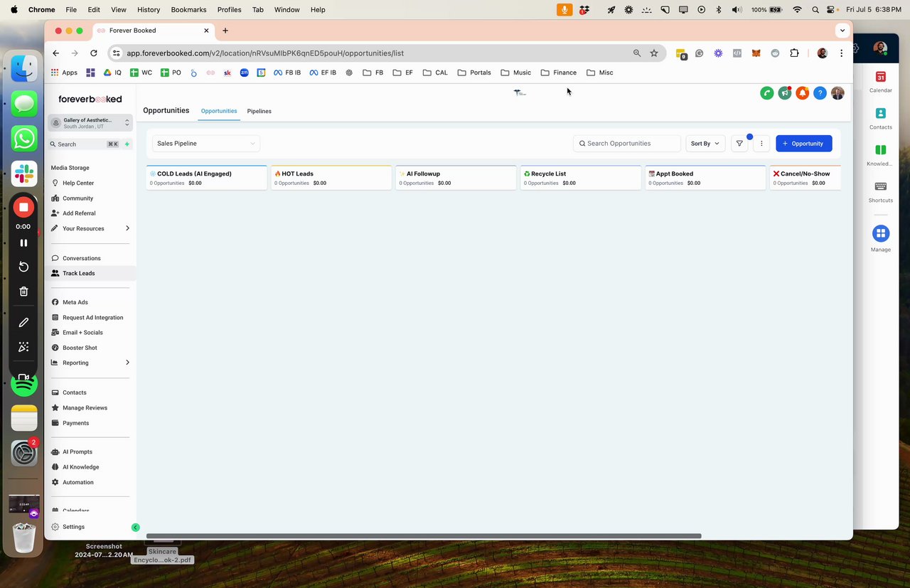Open the Sales Pipeline dropdown

pyautogui.click(x=206, y=144)
